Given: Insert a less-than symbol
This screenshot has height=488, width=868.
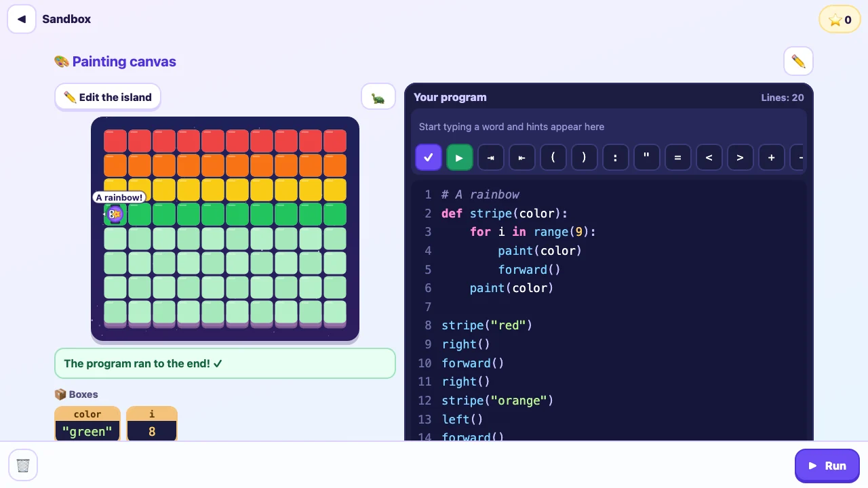Looking at the screenshot, I should pos(709,157).
